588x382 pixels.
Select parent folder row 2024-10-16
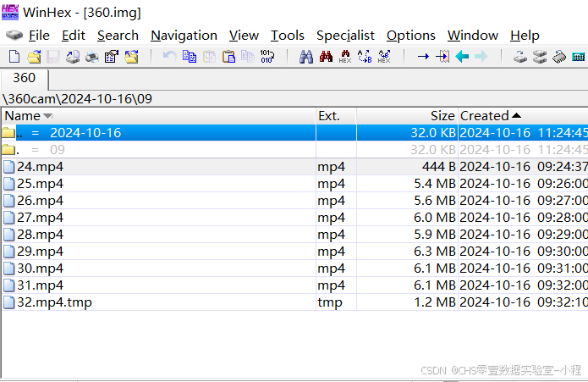point(294,132)
